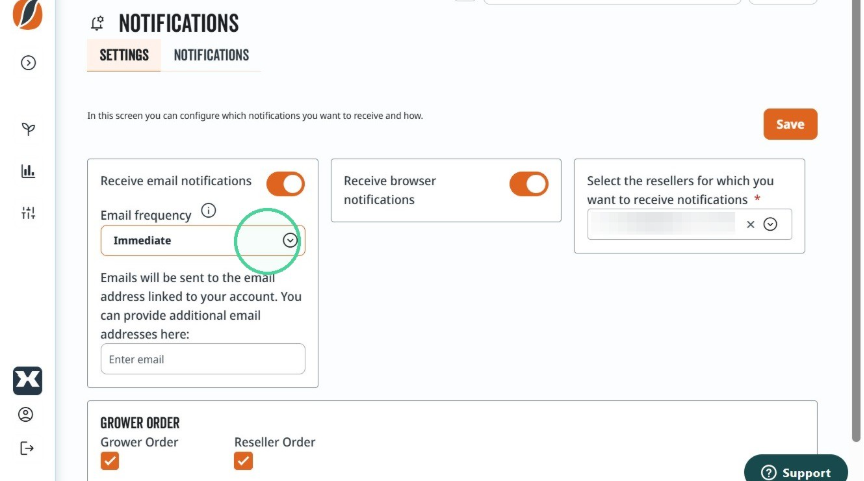
Task: Open the bar chart analytics icon
Action: [x=28, y=171]
